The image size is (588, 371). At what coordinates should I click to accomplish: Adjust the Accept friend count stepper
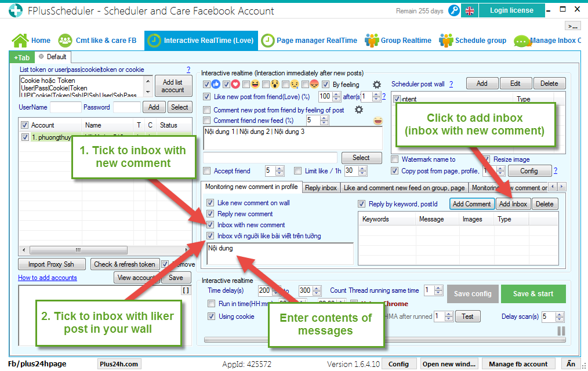coord(280,171)
